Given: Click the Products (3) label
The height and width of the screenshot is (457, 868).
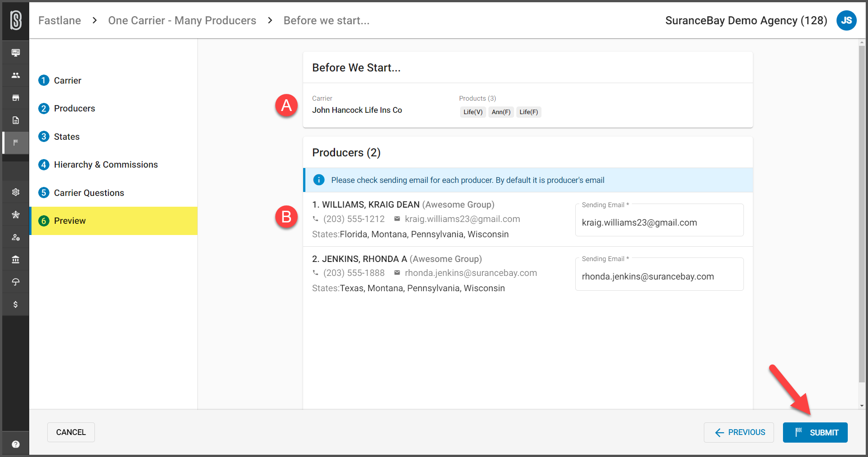Looking at the screenshot, I should [478, 98].
